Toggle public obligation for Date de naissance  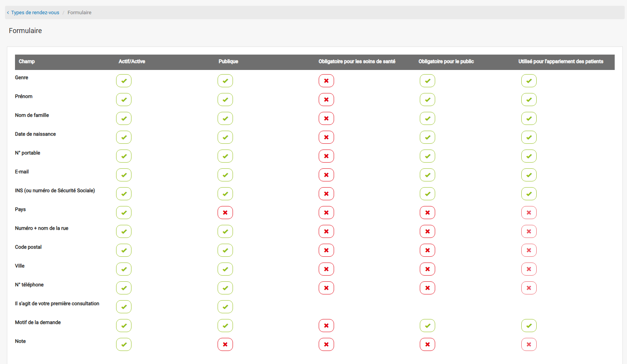(427, 137)
